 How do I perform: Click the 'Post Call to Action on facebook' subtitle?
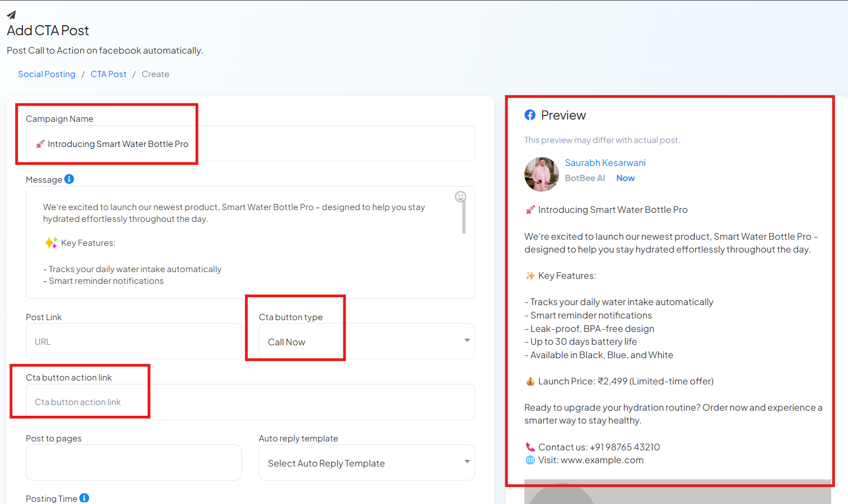point(105,50)
